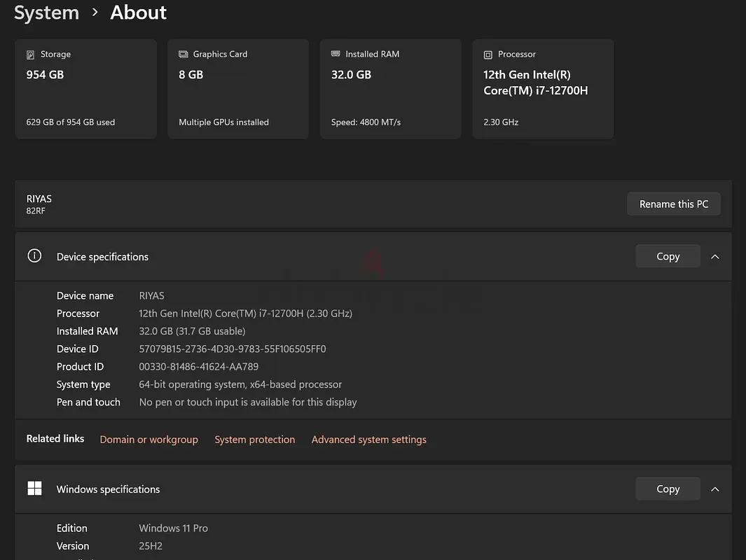
Task: Click the No pen or touch input text
Action: pos(248,402)
